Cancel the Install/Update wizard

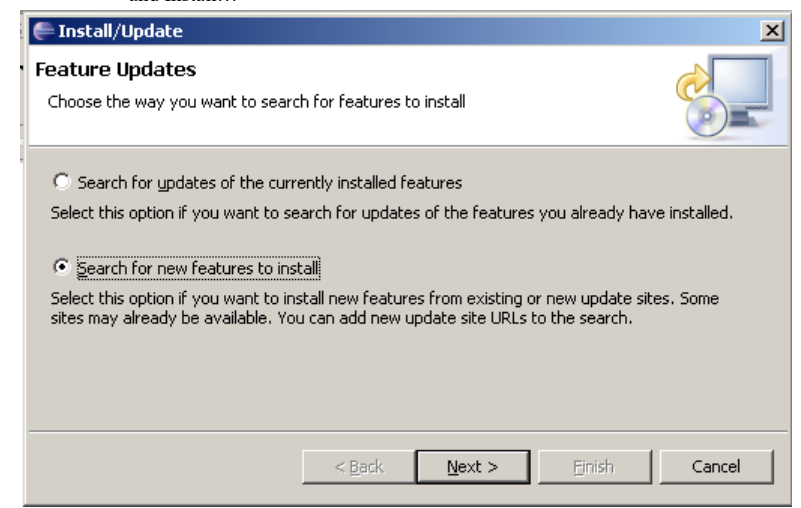[x=716, y=467]
